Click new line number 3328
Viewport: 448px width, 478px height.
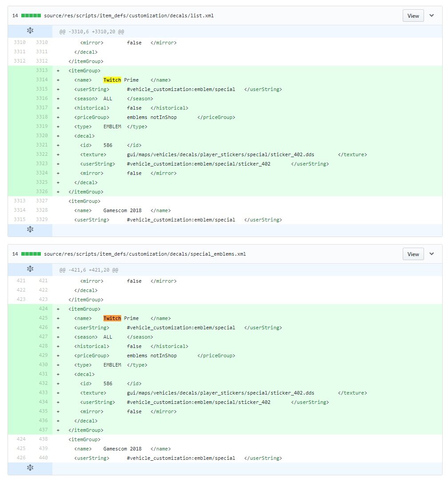[x=42, y=210]
